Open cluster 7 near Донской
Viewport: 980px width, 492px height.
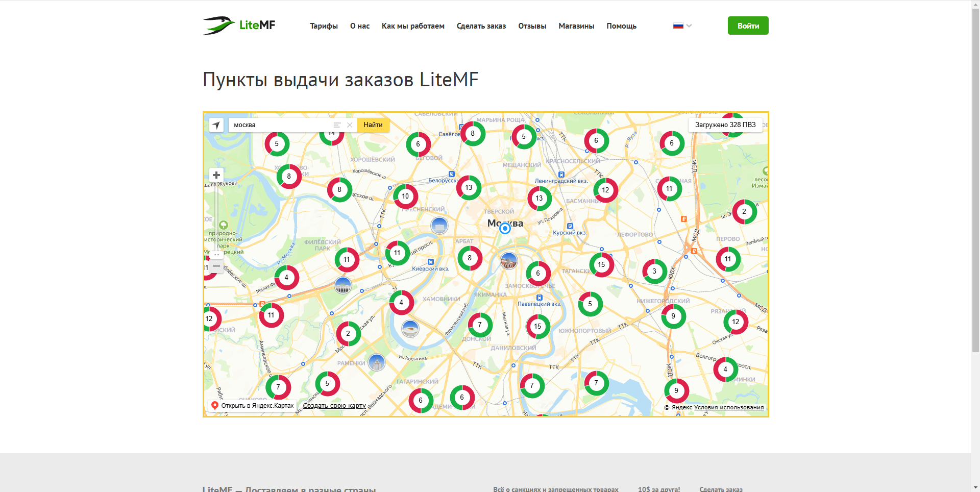480,325
